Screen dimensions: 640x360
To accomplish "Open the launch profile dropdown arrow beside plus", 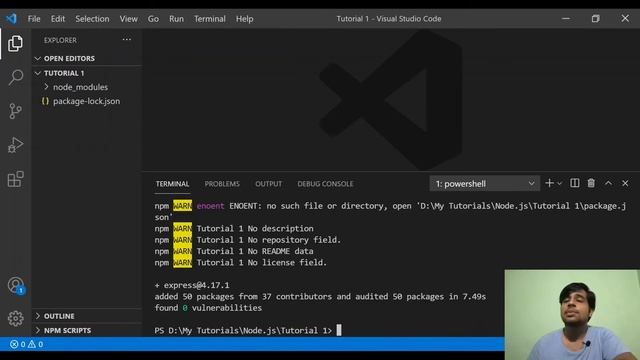I will click(560, 184).
